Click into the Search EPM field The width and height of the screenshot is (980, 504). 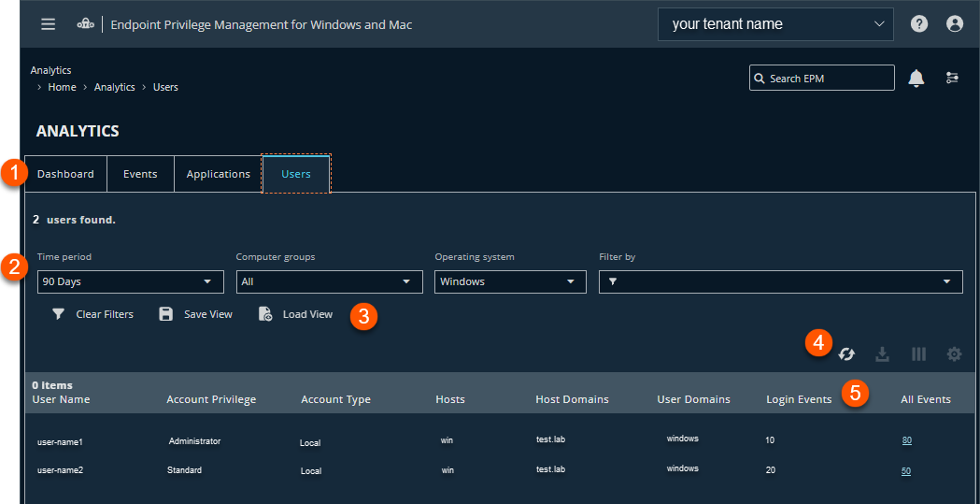[822, 79]
